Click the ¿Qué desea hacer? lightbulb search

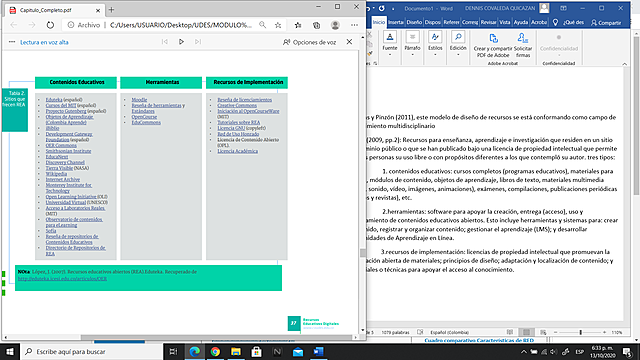pyautogui.click(x=569, y=22)
